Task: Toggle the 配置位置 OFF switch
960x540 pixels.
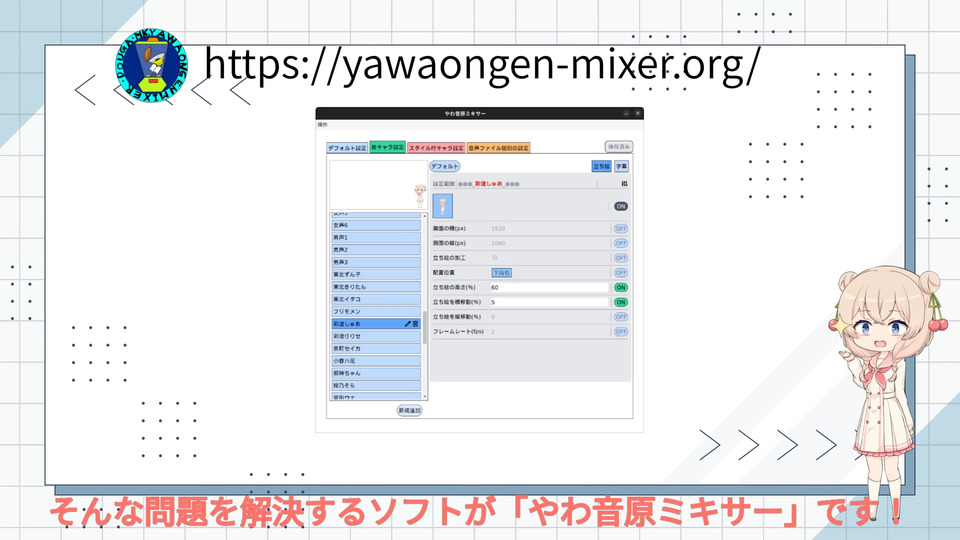Action: [621, 272]
